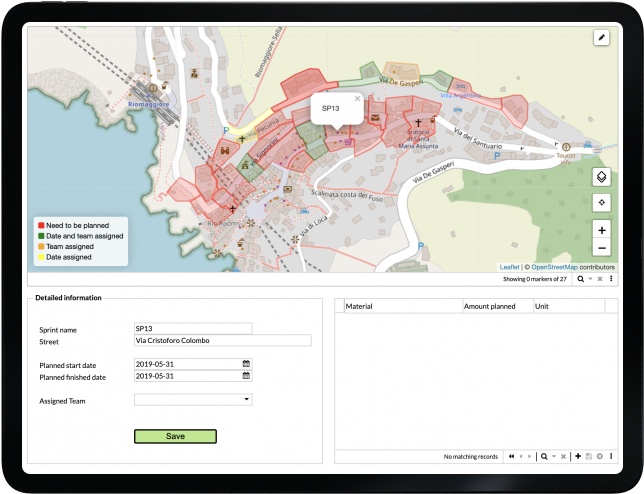
Task: Open the map layers control
Action: pyautogui.click(x=601, y=177)
